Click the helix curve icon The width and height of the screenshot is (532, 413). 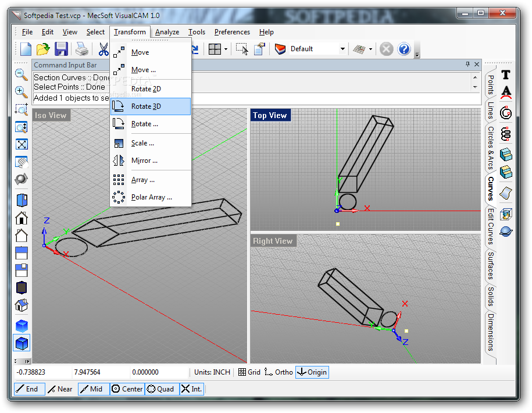506,134
